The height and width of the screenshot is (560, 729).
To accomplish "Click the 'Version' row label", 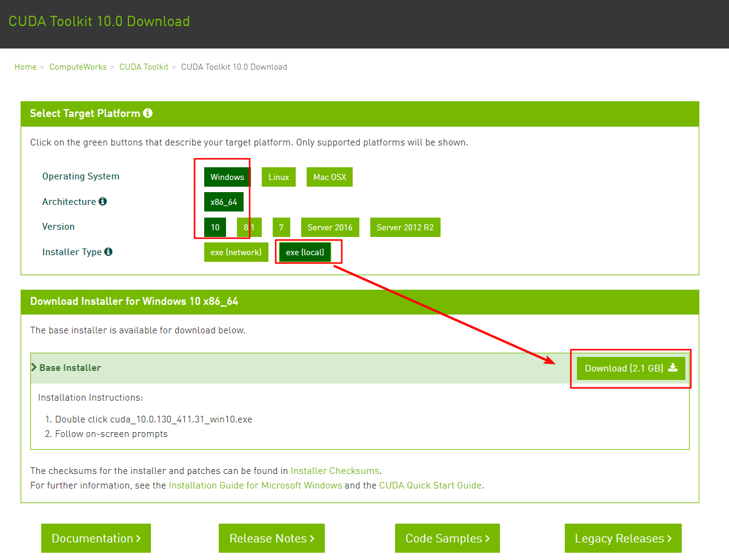I will coord(58,227).
